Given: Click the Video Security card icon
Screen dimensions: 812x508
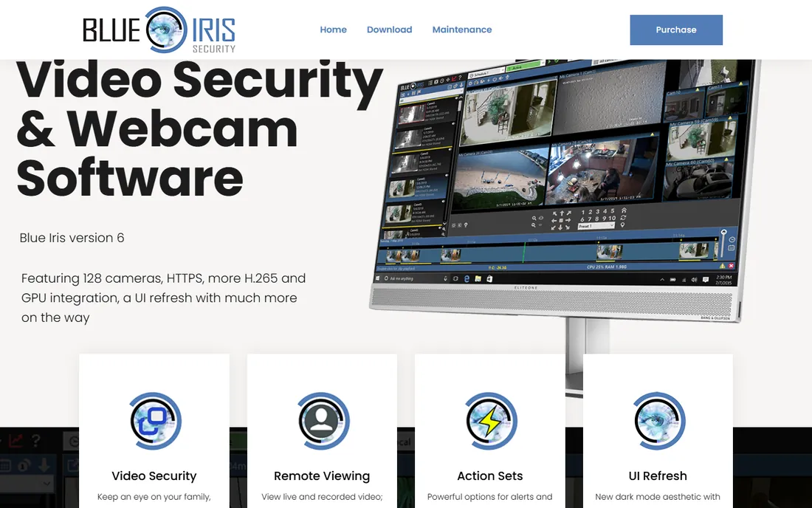Looking at the screenshot, I should pyautogui.click(x=154, y=420).
